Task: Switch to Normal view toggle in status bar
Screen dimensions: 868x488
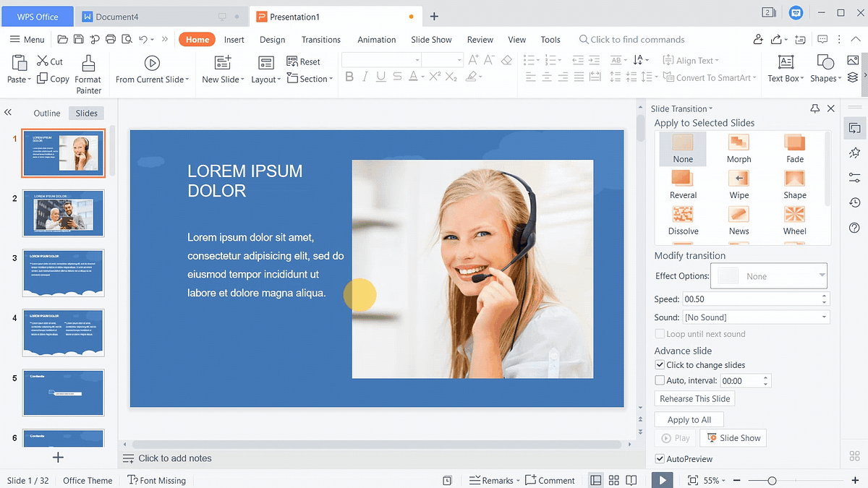Action: coord(595,480)
